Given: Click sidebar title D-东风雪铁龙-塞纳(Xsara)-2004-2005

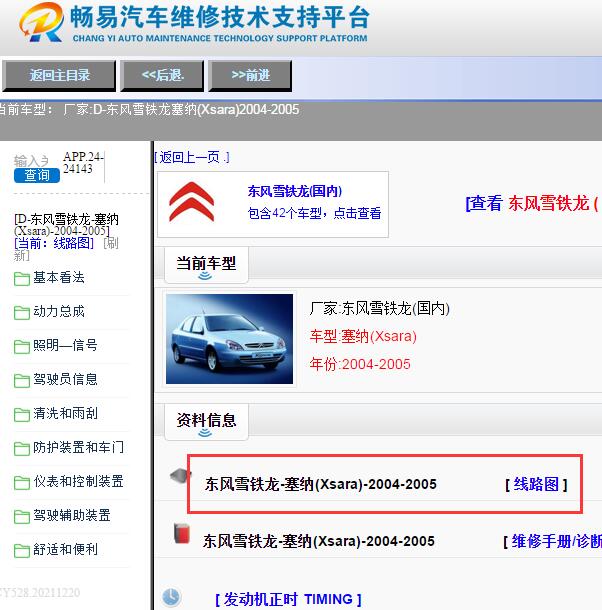Looking at the screenshot, I should (66, 225).
